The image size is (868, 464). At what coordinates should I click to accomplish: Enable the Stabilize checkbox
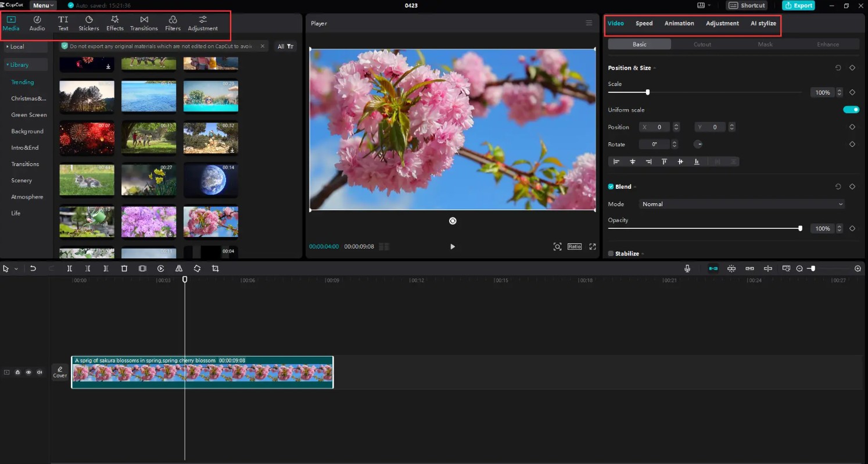[611, 254]
